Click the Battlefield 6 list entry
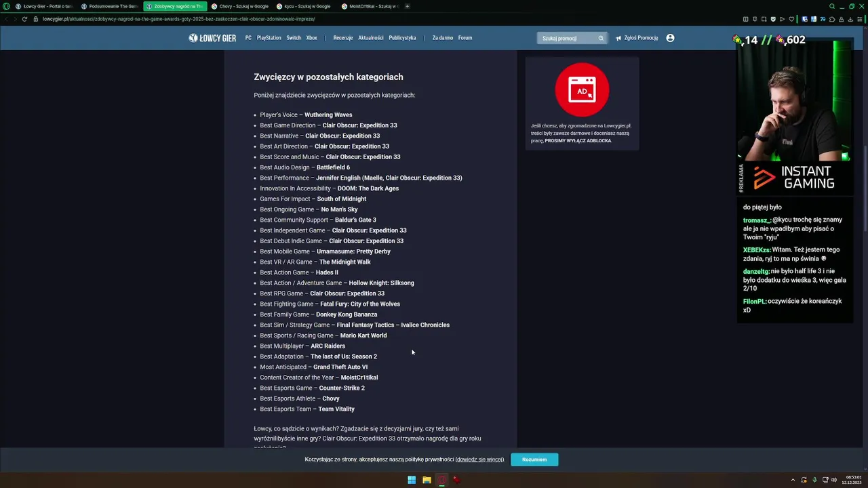The width and height of the screenshot is (868, 488). click(333, 167)
